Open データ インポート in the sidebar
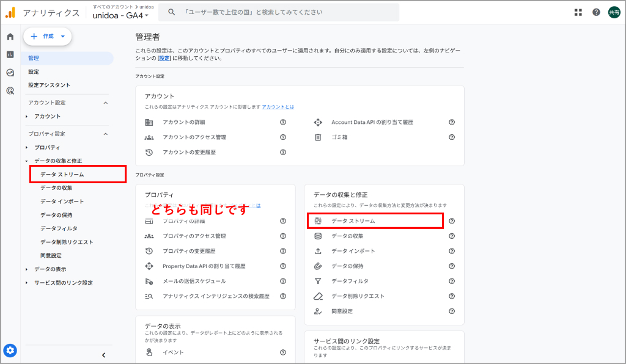 coord(62,202)
